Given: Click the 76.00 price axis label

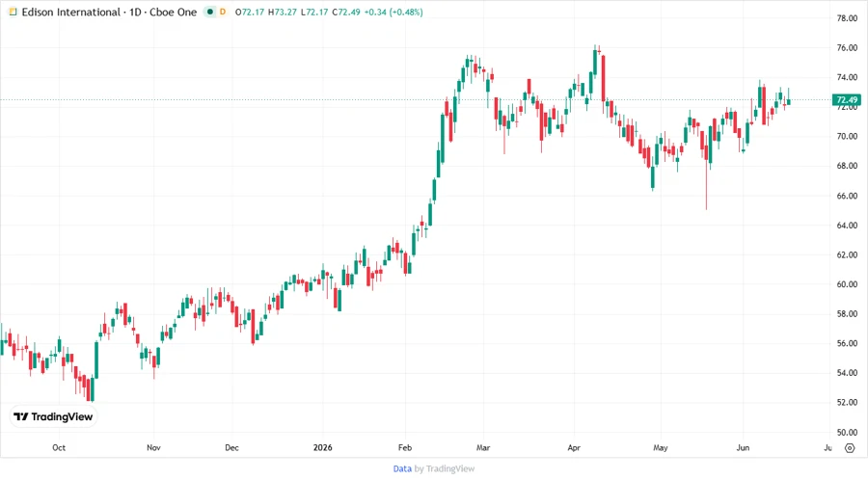Looking at the screenshot, I should pyautogui.click(x=847, y=48).
